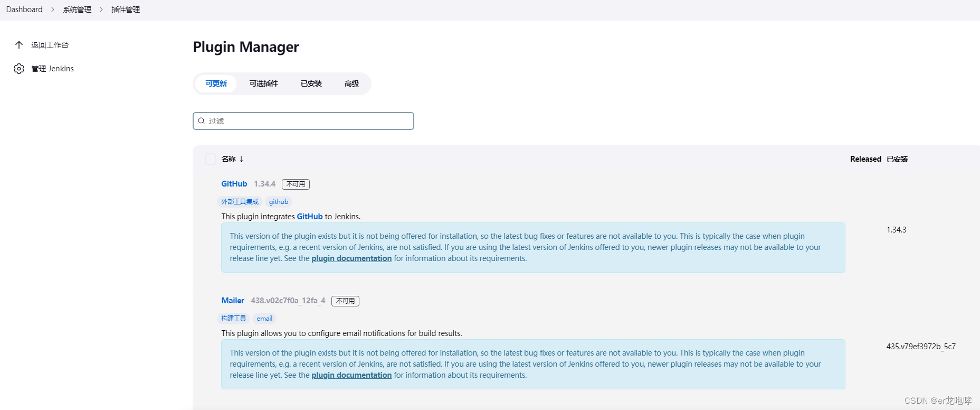The width and height of the screenshot is (980, 410).
Task: Open the 高级 tab
Action: (x=351, y=83)
